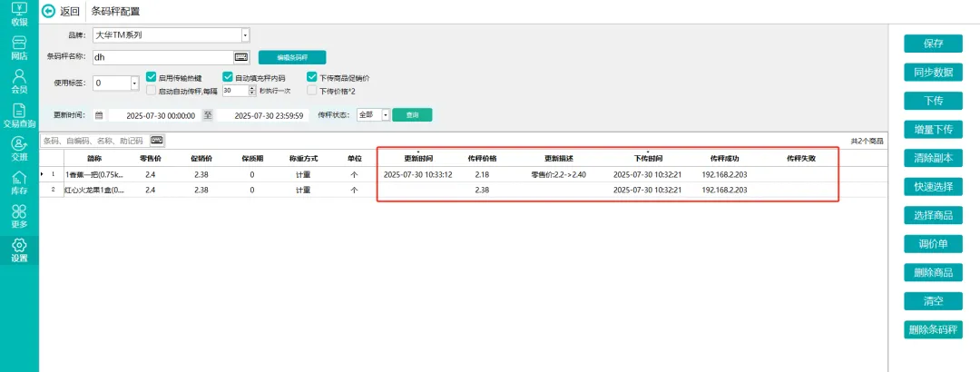Click the 零售价 column header
980x372 pixels.
tap(150, 158)
